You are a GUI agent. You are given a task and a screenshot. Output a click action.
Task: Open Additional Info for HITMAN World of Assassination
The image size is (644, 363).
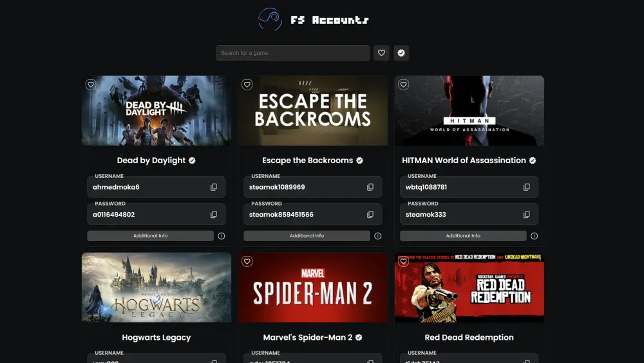463,236
